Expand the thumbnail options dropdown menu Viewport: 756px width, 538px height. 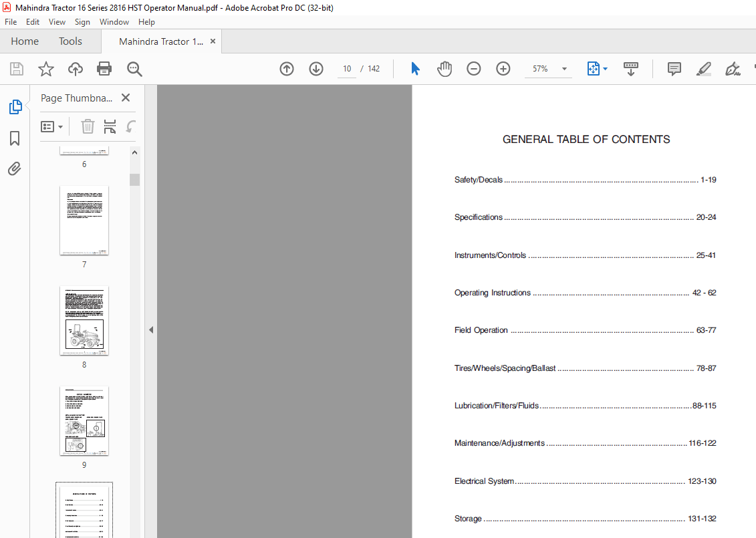52,126
